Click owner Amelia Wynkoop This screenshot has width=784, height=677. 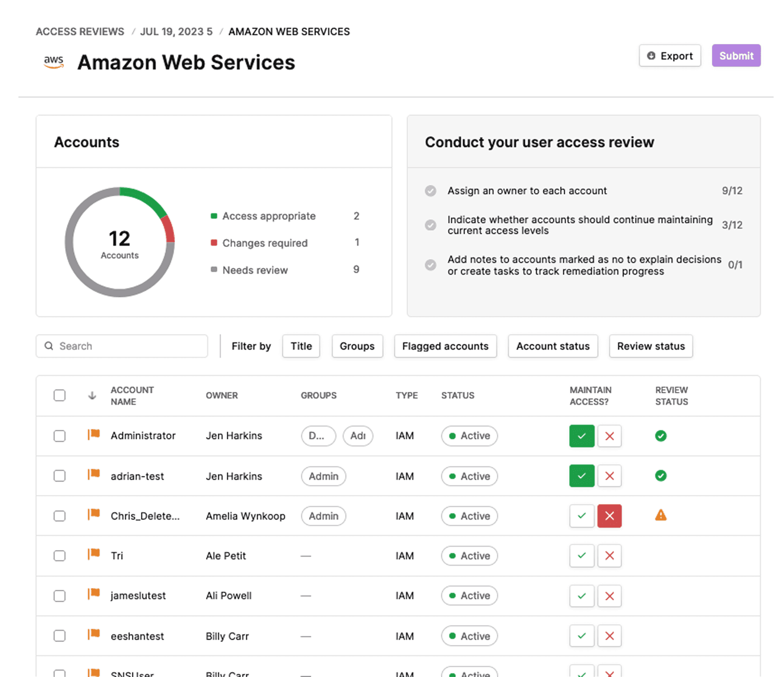point(246,516)
